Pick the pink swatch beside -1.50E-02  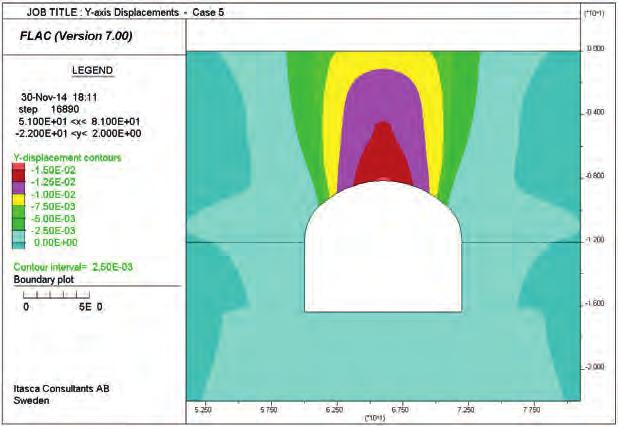tap(19, 167)
